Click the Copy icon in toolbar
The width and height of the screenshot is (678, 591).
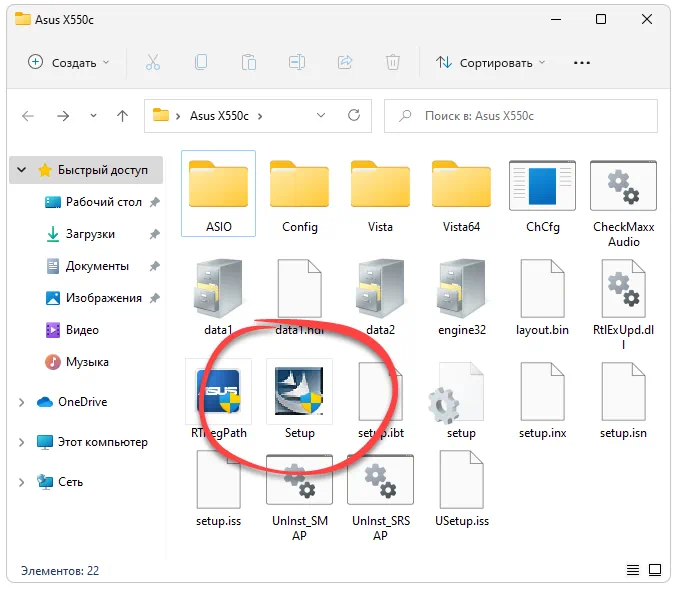pos(201,63)
